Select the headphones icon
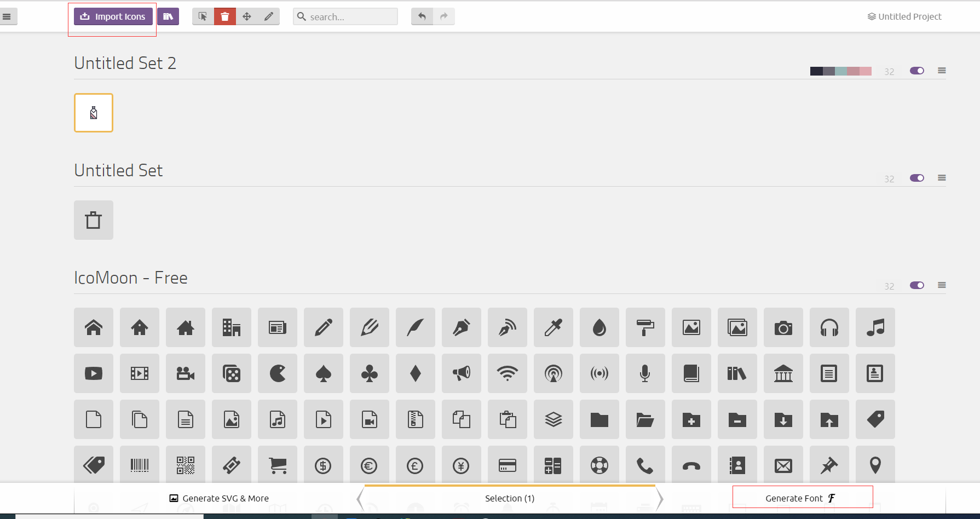This screenshot has height=519, width=980. click(x=829, y=327)
